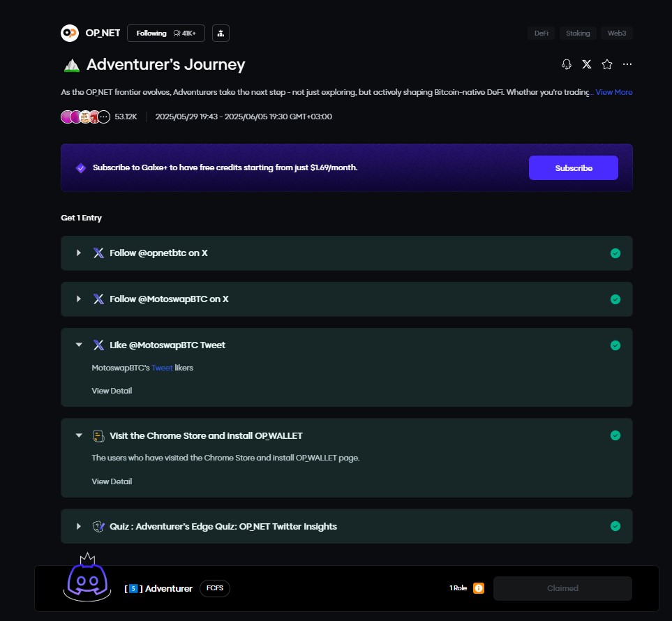Viewport: 672px width, 621px height.
Task: Click the green check on Follow @MotoswapBTC
Action: point(615,299)
